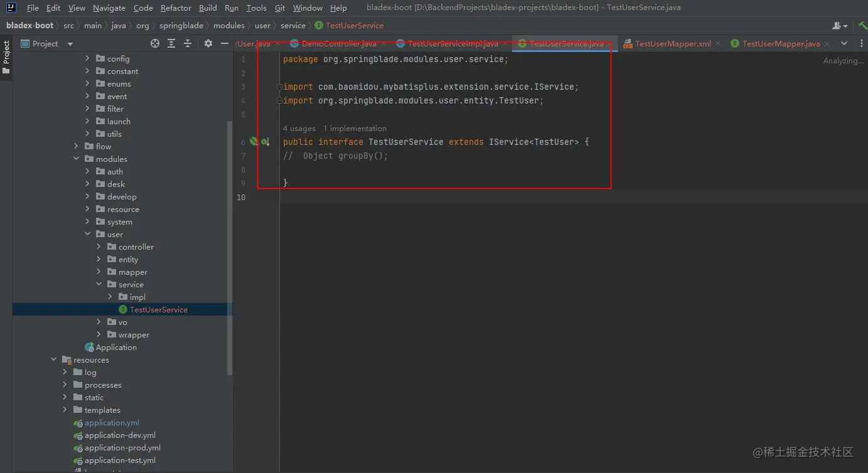Click the commented 'Object groupBy();' code line
Image resolution: width=868 pixels, height=473 pixels.
[x=336, y=156]
